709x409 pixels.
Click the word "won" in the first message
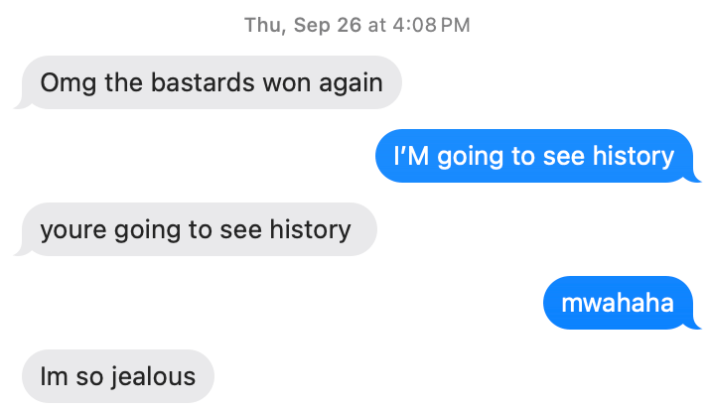[x=287, y=85]
